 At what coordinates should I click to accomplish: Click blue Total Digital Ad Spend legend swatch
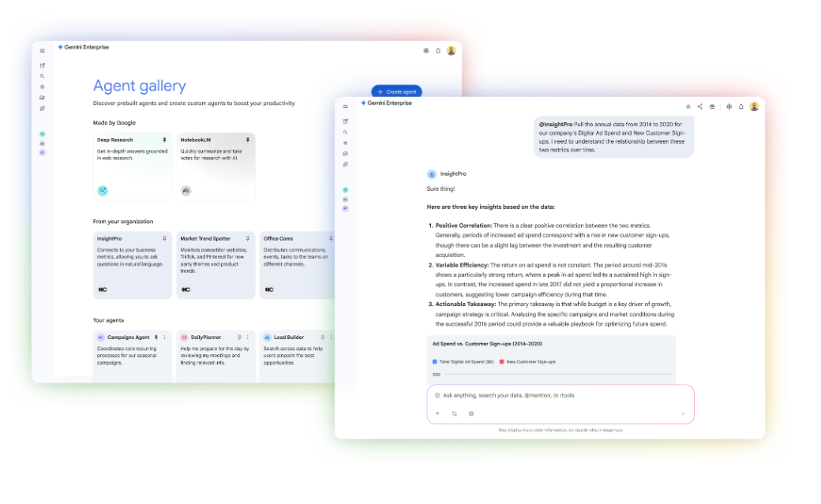coord(434,361)
